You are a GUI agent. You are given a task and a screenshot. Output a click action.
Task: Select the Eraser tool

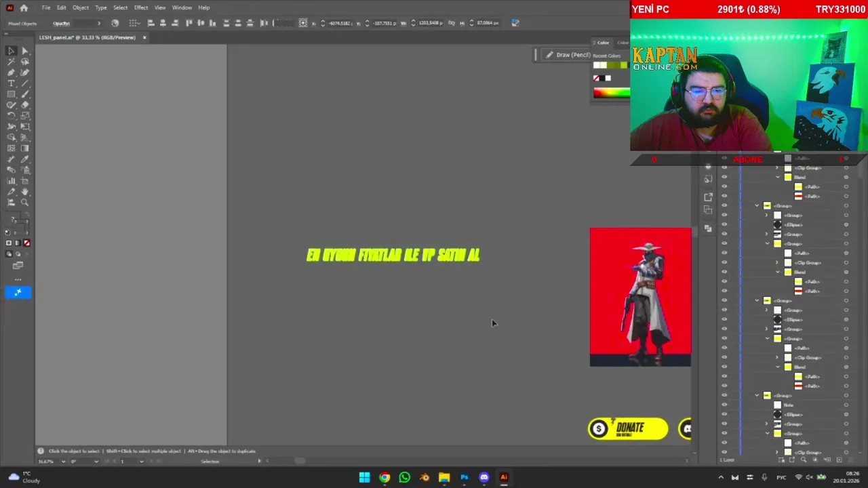tap(25, 105)
